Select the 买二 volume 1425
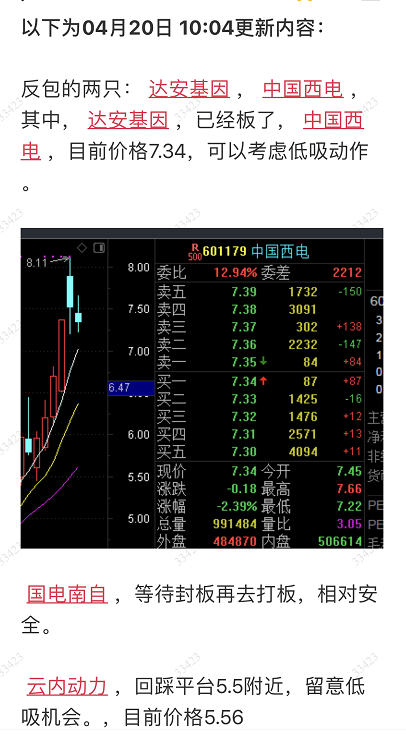Image resolution: width=406 pixels, height=734 pixels. [x=303, y=399]
